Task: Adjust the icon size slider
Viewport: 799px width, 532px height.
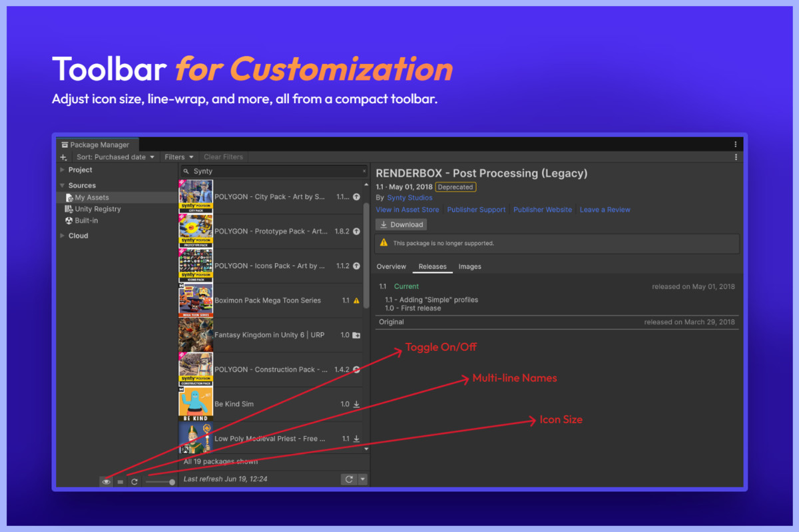Action: pos(160,481)
